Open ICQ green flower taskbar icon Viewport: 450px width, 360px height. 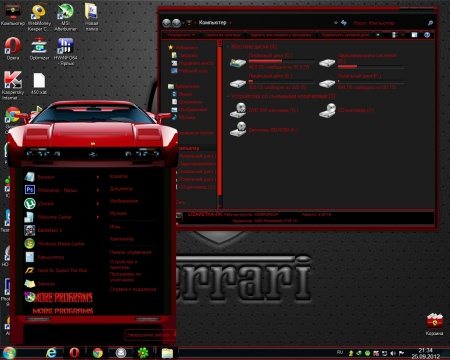click(143, 353)
